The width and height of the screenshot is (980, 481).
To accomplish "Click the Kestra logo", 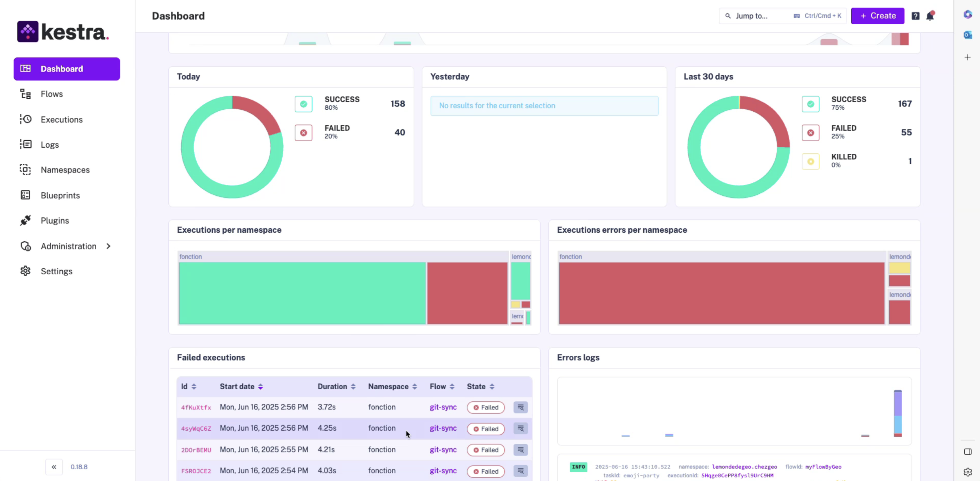I will (x=63, y=32).
